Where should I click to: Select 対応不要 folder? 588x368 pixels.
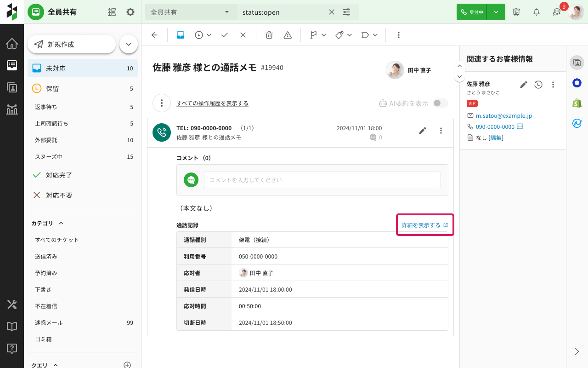pyautogui.click(x=83, y=195)
